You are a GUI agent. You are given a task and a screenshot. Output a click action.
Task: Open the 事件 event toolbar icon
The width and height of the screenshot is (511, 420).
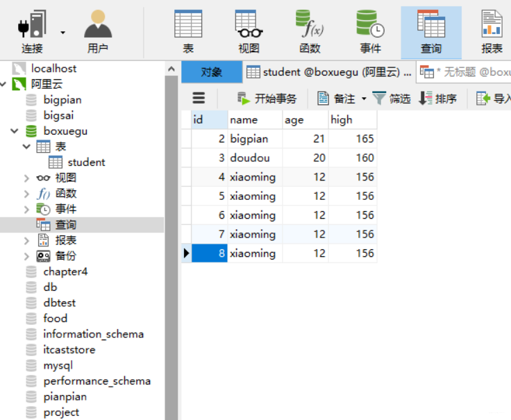pyautogui.click(x=371, y=32)
